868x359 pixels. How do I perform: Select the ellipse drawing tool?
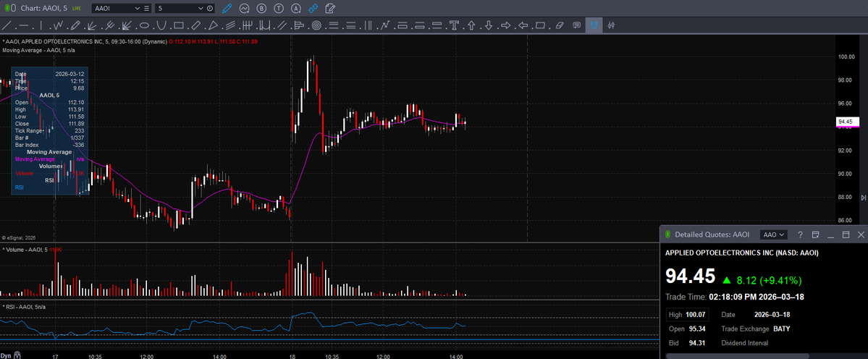pos(144,25)
